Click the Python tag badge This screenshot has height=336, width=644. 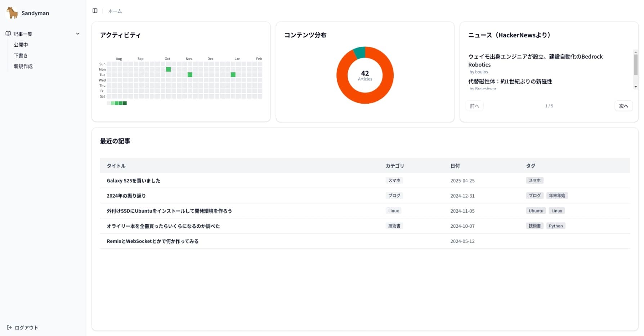click(x=555, y=226)
